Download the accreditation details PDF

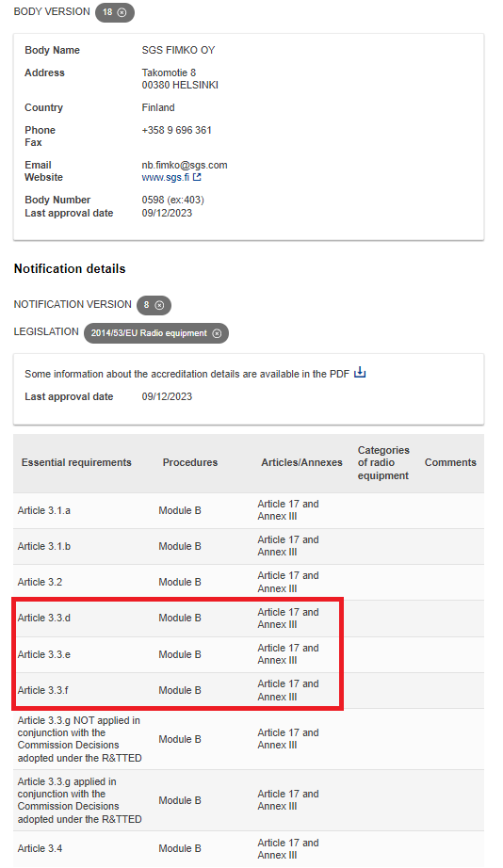(x=360, y=373)
